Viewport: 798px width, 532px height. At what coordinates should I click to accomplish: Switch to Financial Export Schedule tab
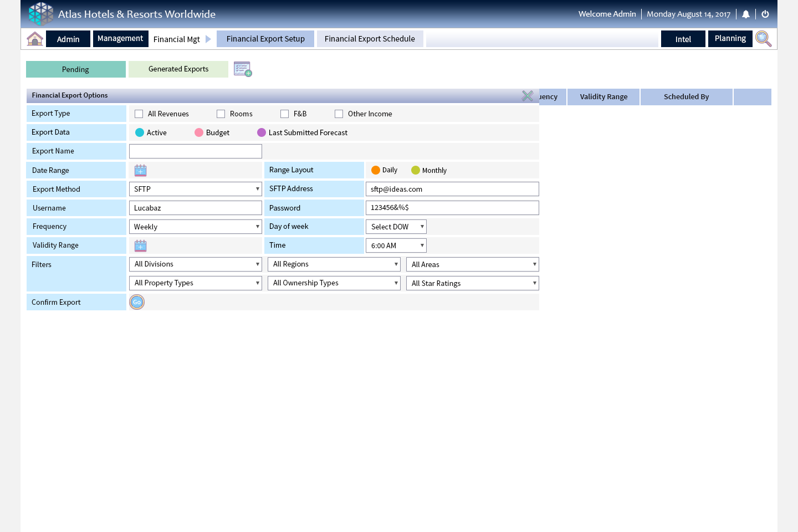tap(370, 39)
